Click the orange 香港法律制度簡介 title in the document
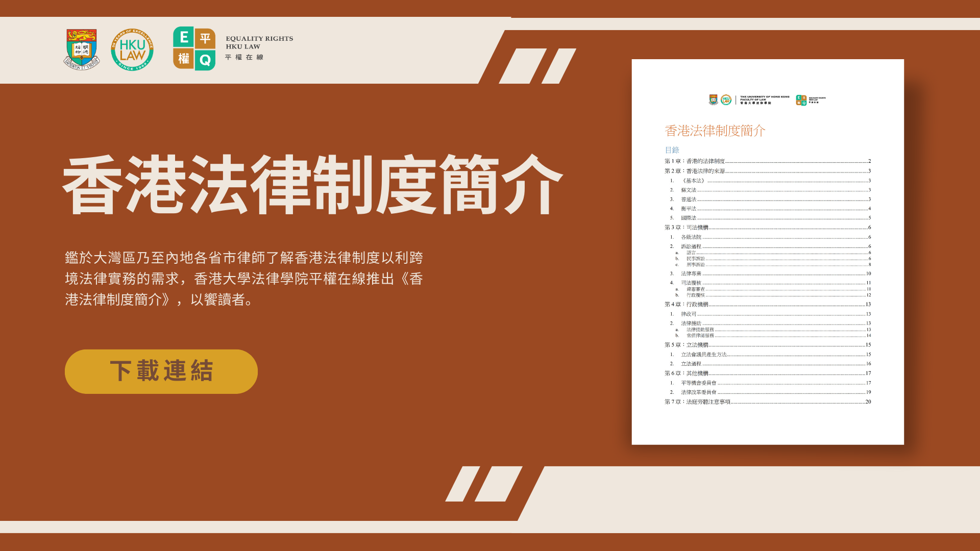 point(715,131)
